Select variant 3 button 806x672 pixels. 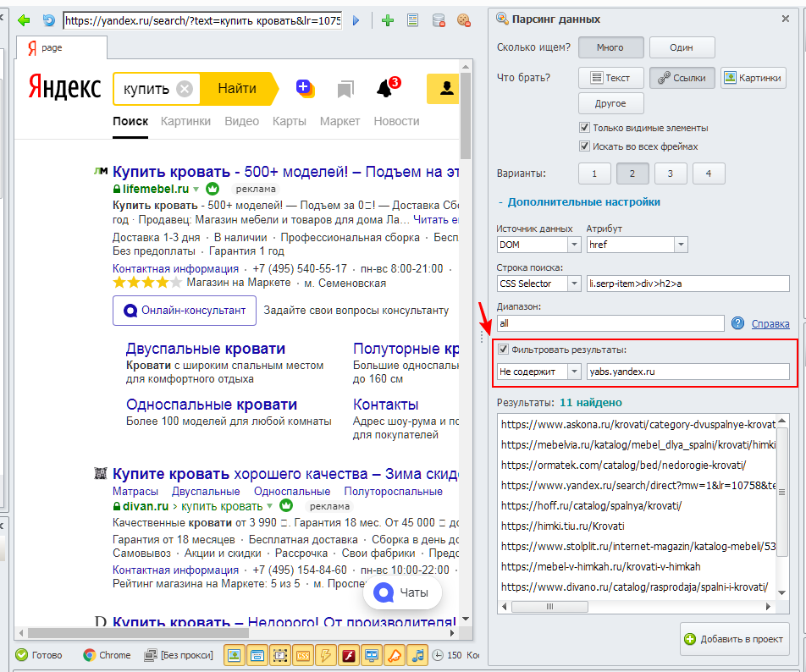click(x=671, y=174)
